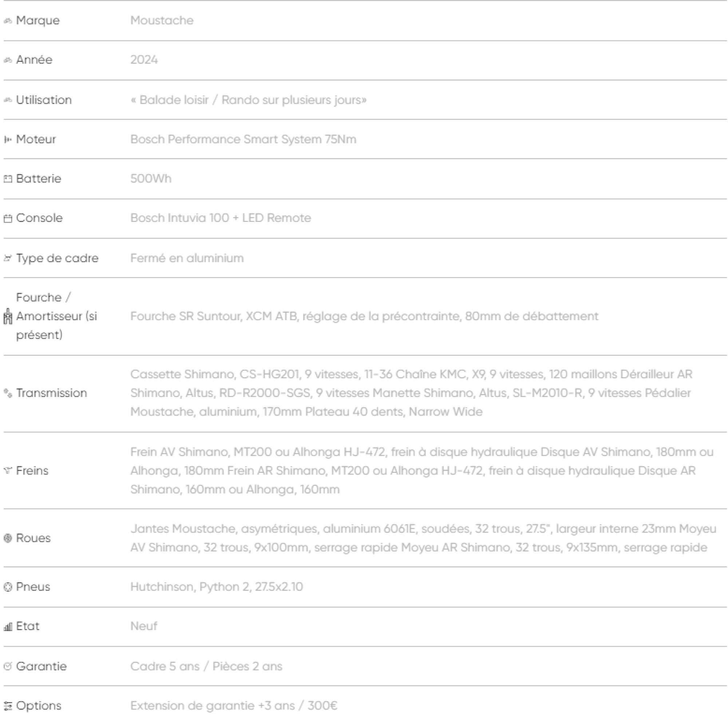The height and width of the screenshot is (719, 728).
Task: Click the frame icon next to Type de cadre
Action: point(8,258)
